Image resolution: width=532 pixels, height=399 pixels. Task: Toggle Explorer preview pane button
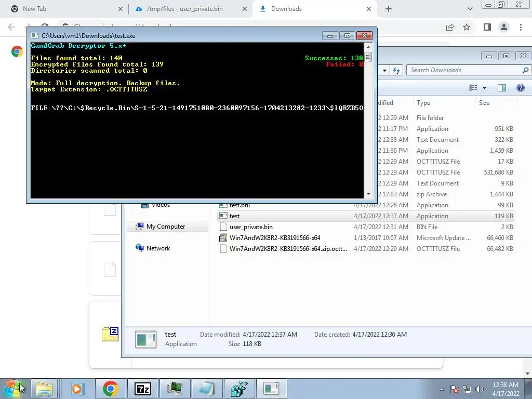click(502, 88)
